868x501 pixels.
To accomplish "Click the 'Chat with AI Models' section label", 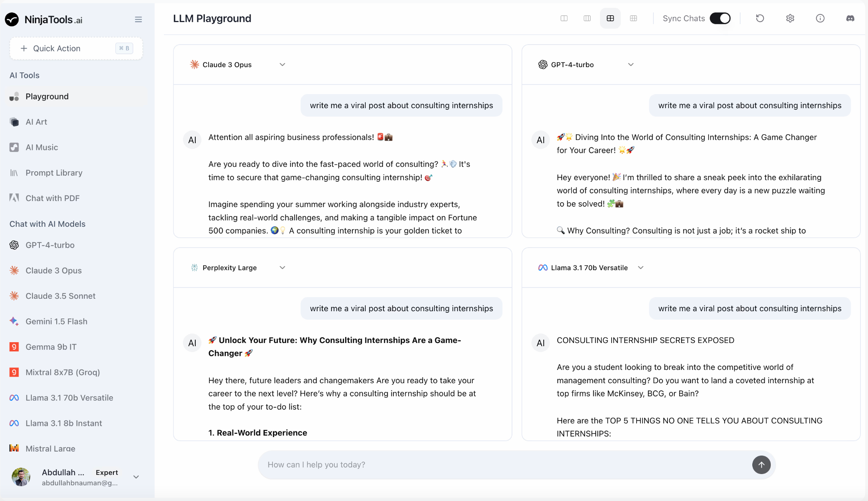I will [x=47, y=224].
